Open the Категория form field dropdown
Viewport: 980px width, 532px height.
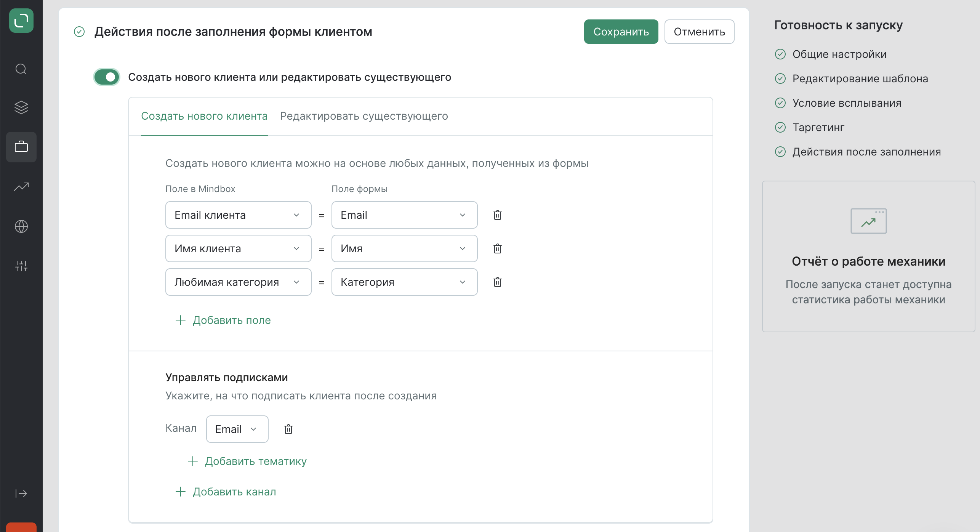coord(405,282)
